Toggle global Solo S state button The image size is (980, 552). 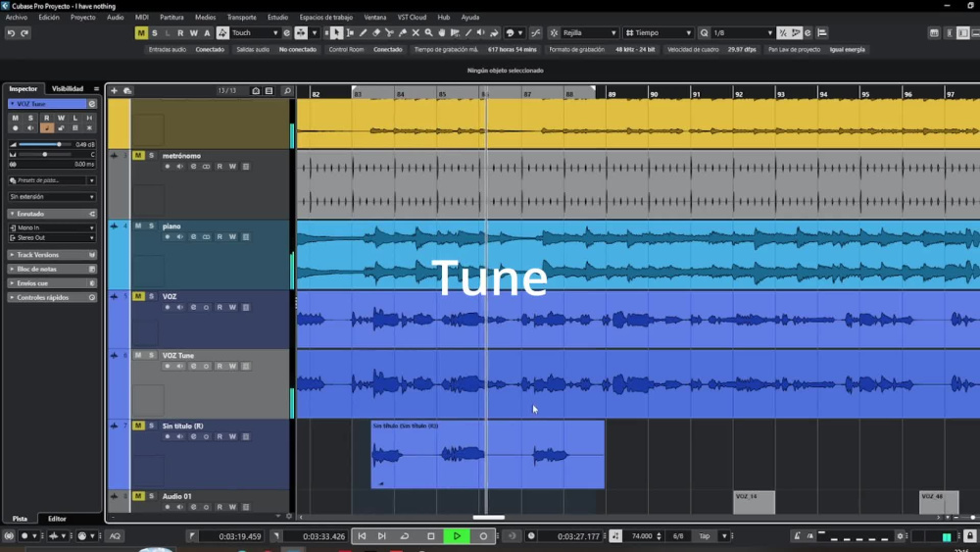[155, 33]
